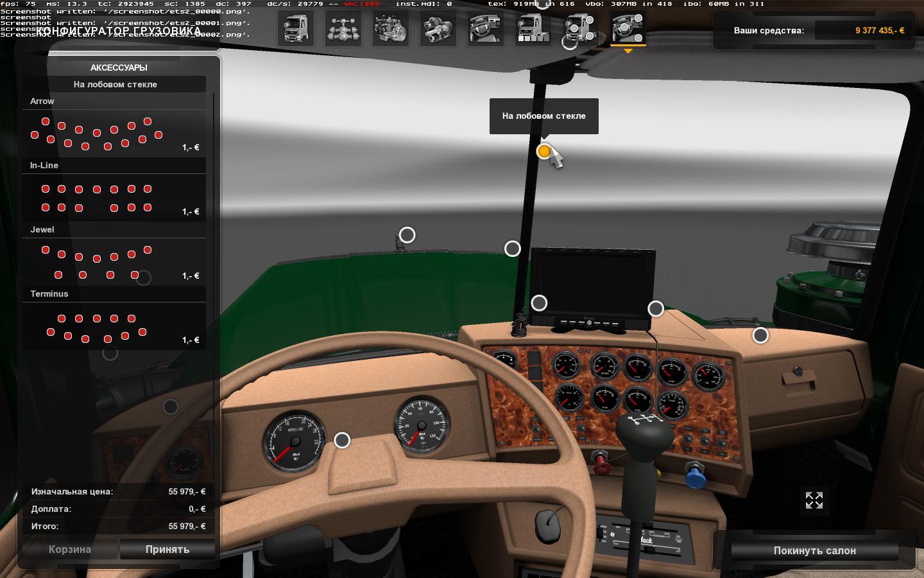Screen dimensions: 924x578
Task: Click the slot marker above the glovebox
Action: coord(760,335)
